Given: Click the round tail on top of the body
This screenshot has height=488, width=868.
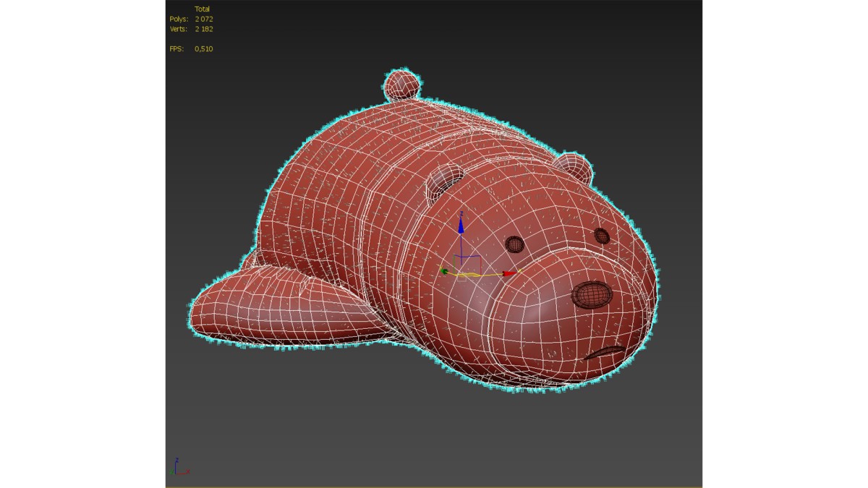Looking at the screenshot, I should pyautogui.click(x=401, y=85).
